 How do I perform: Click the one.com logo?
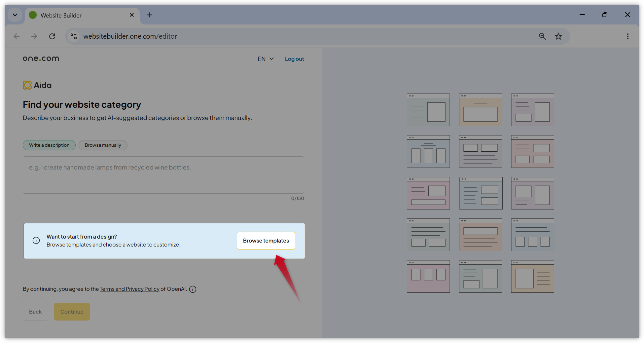pyautogui.click(x=41, y=58)
